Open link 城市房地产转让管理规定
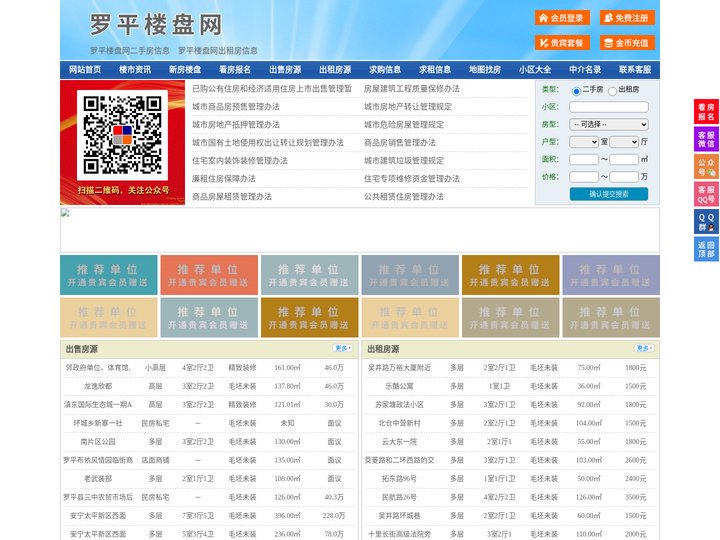This screenshot has height=540, width=720. (x=408, y=107)
